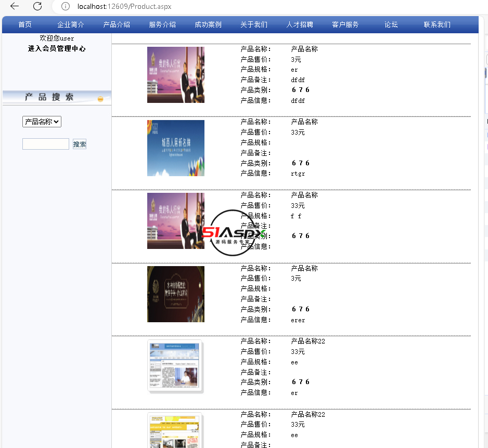This screenshot has height=448, width=488.
Task: Open the 服务介绍 menu item
Action: [162, 24]
